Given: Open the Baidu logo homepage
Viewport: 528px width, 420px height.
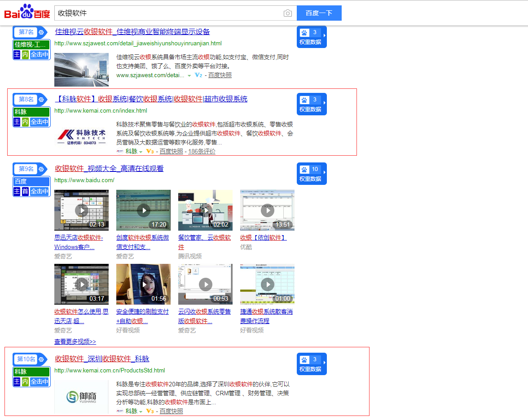Looking at the screenshot, I should (x=27, y=12).
